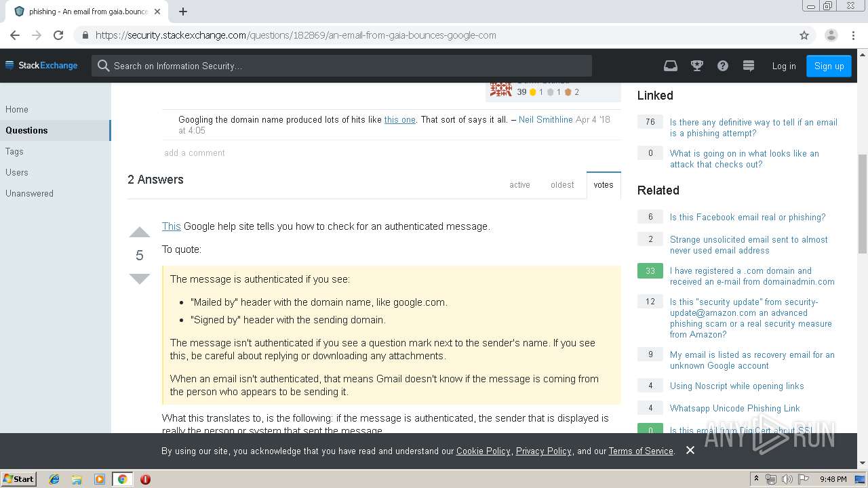Image resolution: width=868 pixels, height=488 pixels.
Task: View the site lock security info
Action: [85, 35]
